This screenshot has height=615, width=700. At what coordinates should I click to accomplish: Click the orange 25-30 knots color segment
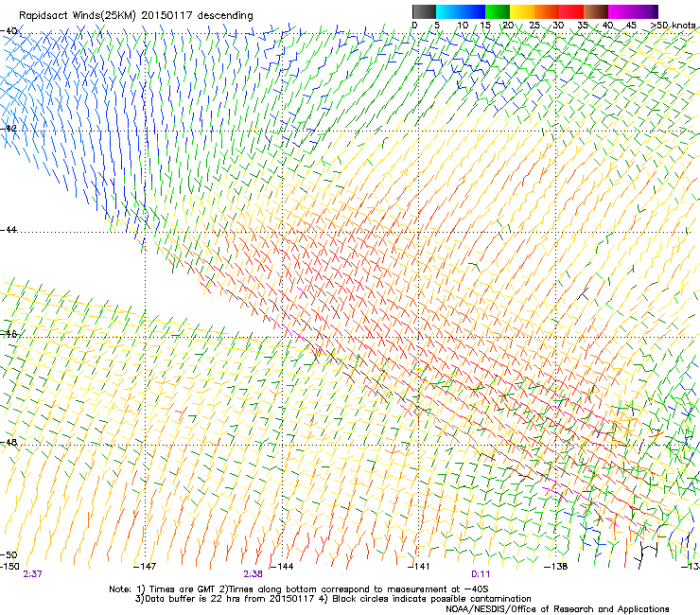(x=547, y=11)
